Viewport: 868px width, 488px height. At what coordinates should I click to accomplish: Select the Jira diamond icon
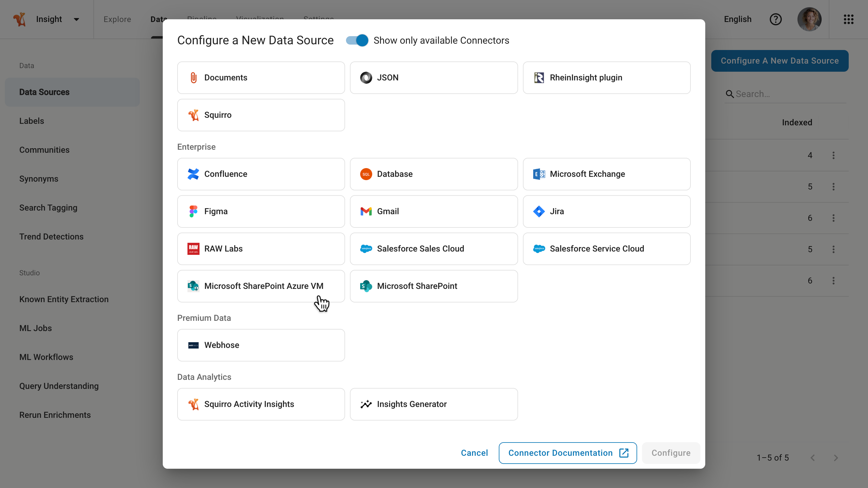pyautogui.click(x=539, y=211)
